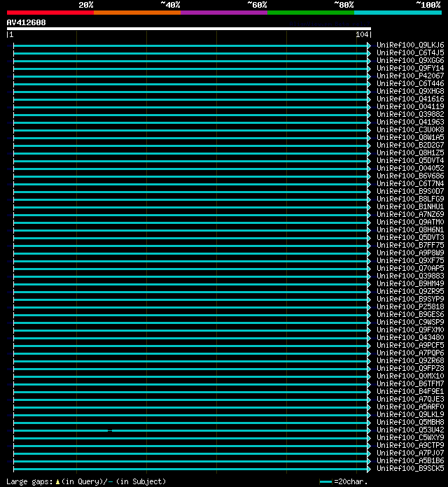Select the UniRef100_Q9ZR68 label
This screenshot has height=487, width=448.
410,360
